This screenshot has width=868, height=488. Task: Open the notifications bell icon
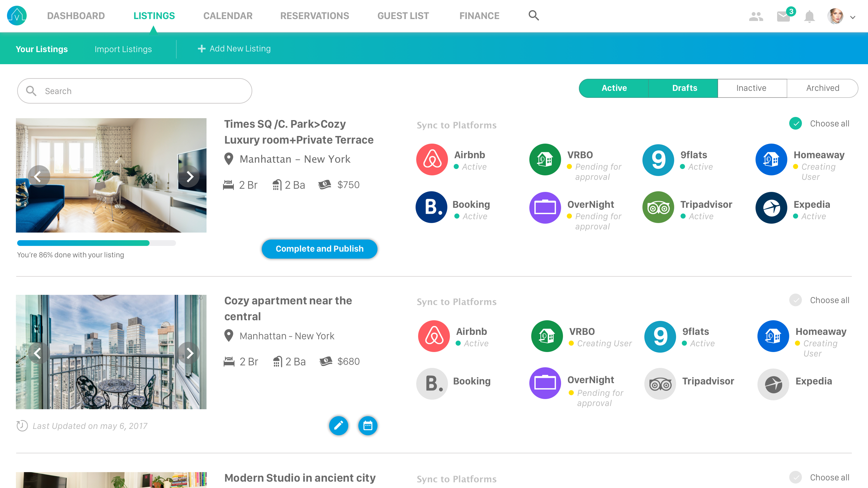click(x=809, y=16)
